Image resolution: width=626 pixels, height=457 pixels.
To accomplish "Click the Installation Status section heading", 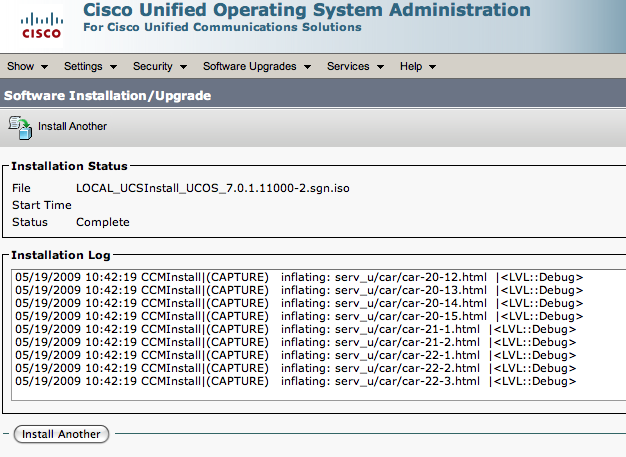I will [x=69, y=166].
